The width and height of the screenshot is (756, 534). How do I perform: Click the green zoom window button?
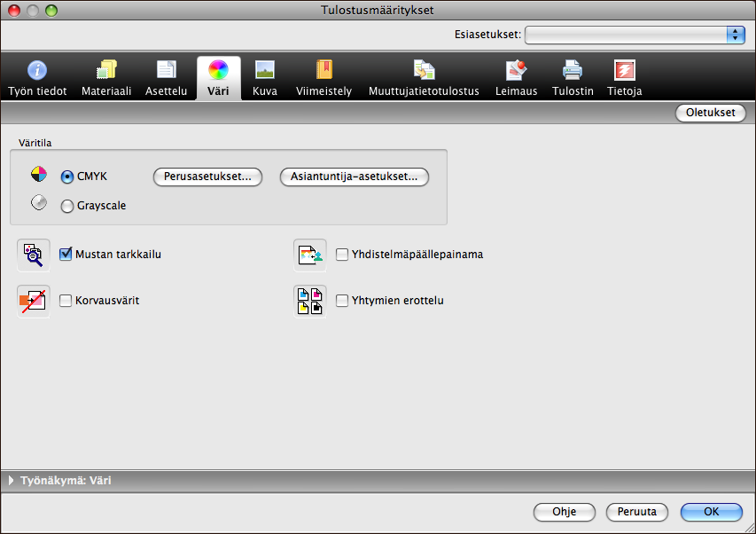(51, 10)
